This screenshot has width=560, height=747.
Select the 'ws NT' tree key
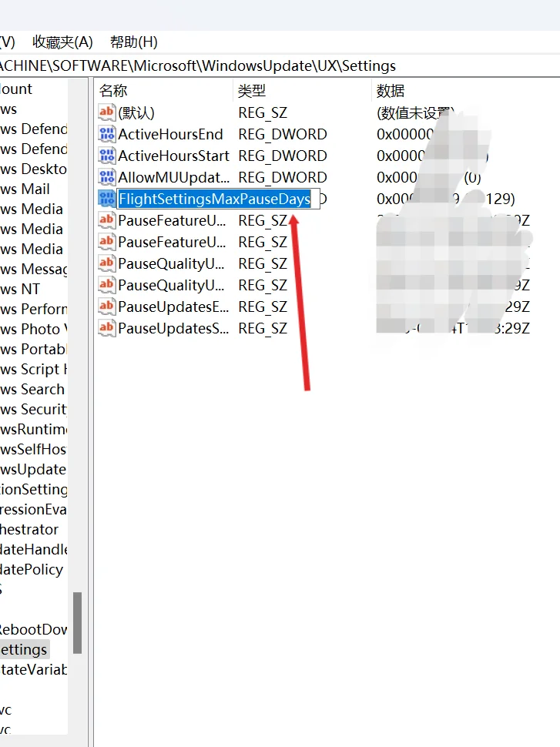(x=20, y=290)
